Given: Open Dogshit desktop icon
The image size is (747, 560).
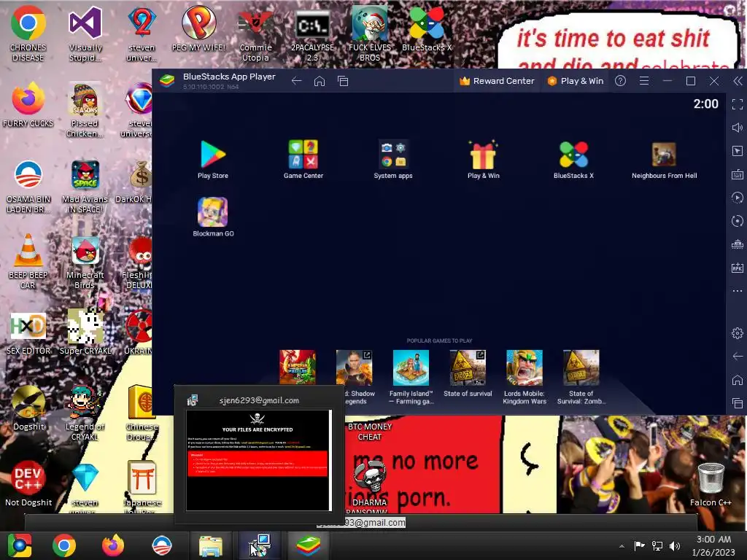Looking at the screenshot, I should point(28,408).
